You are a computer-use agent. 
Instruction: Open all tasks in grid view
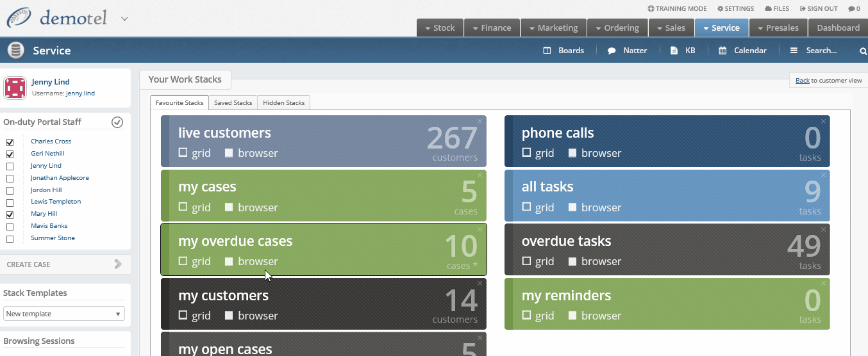coord(538,207)
